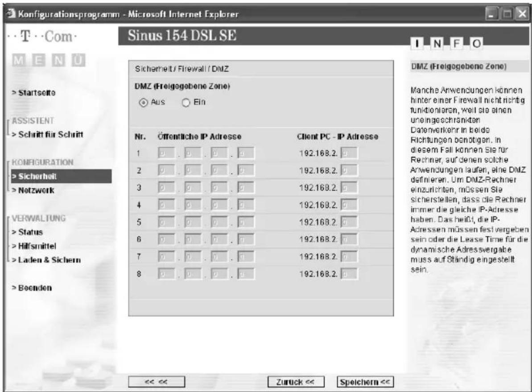Click the fourth octet field of row 8

[246, 273]
